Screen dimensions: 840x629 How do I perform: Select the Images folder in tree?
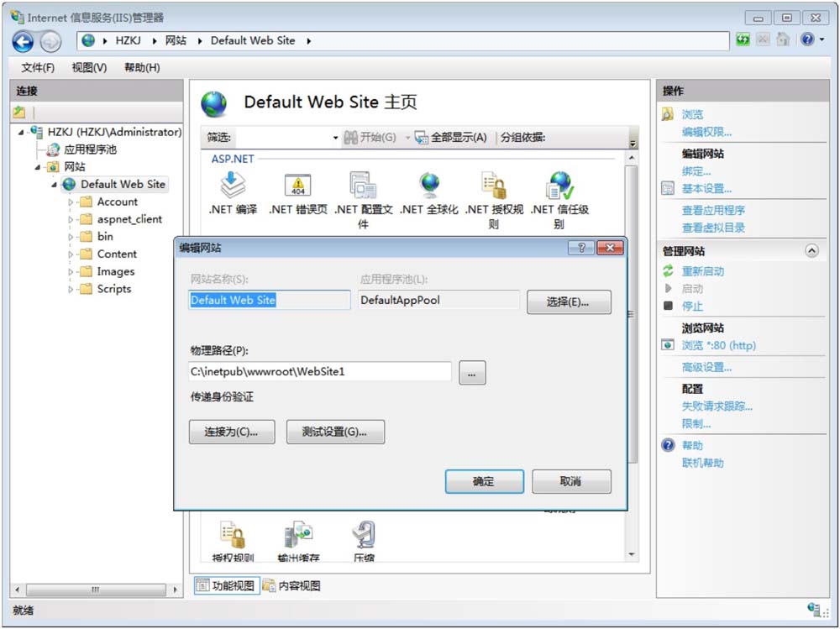coord(116,271)
